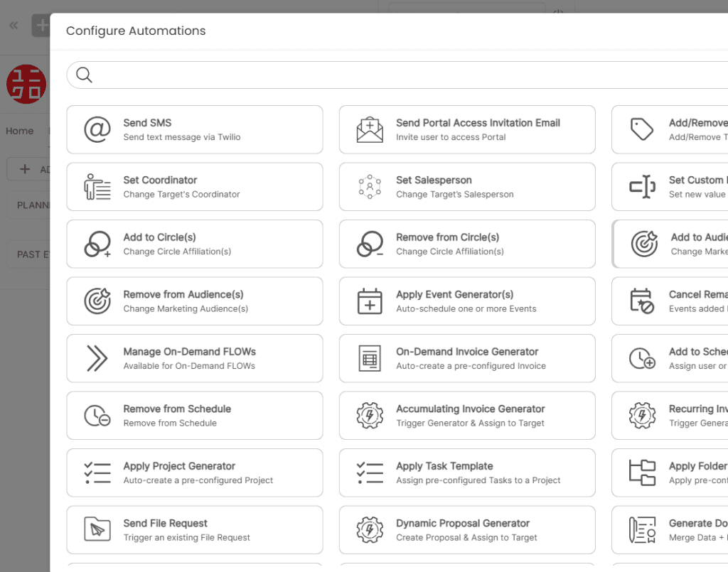Click the Set Salesperson network icon
728x572 pixels.
370,187
